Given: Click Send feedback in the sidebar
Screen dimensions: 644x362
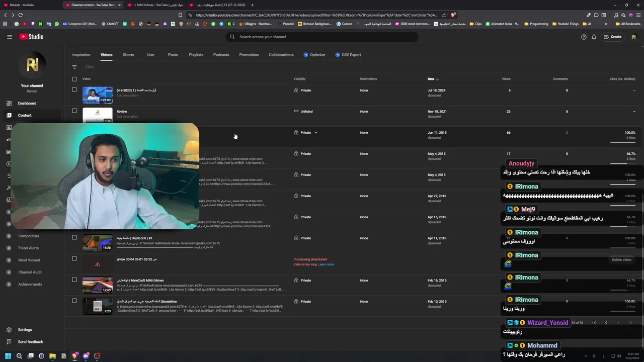Looking at the screenshot, I should [x=31, y=342].
